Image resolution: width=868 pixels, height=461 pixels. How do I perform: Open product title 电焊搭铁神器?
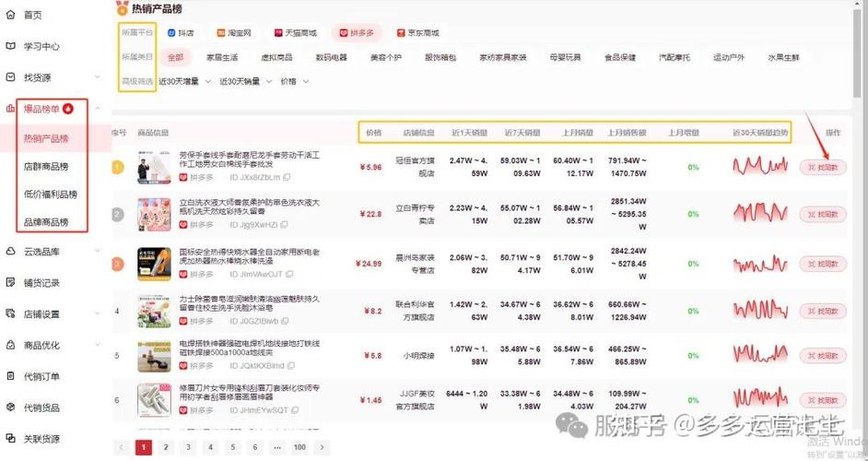point(250,348)
